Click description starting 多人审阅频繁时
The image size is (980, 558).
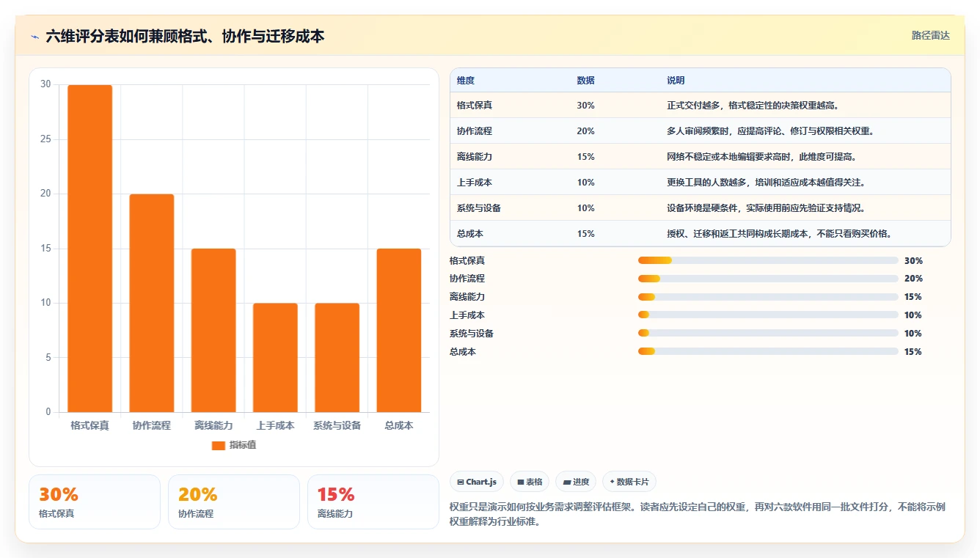click(770, 131)
